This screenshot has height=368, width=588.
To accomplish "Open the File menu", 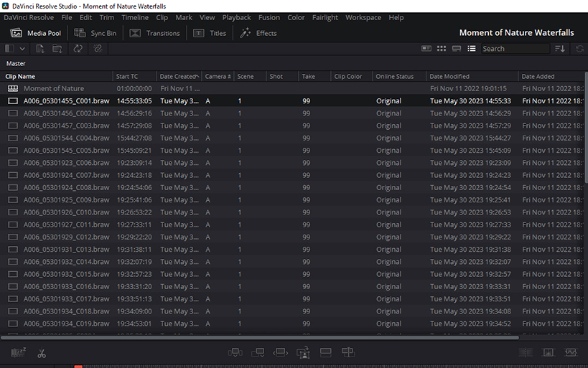I will click(x=67, y=18).
